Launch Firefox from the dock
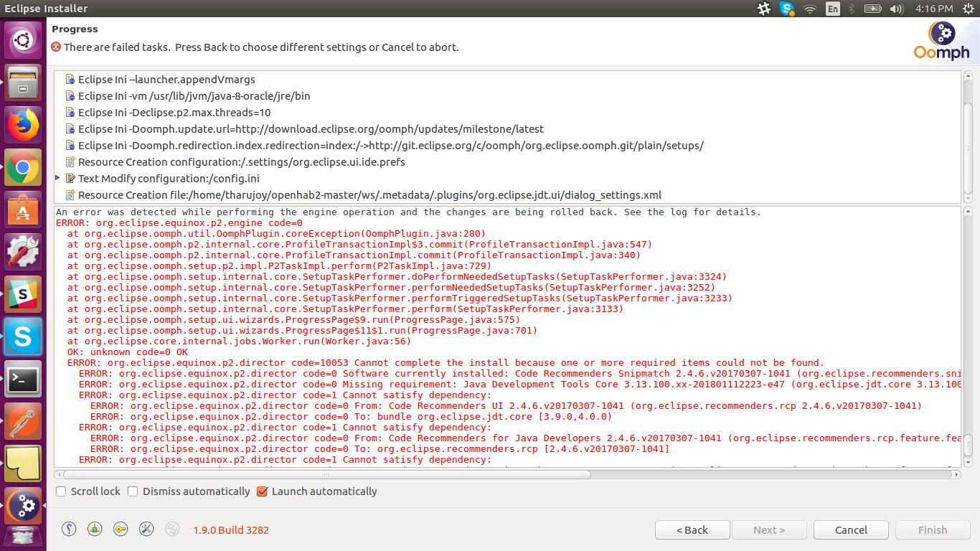The width and height of the screenshot is (980, 551). tap(23, 126)
